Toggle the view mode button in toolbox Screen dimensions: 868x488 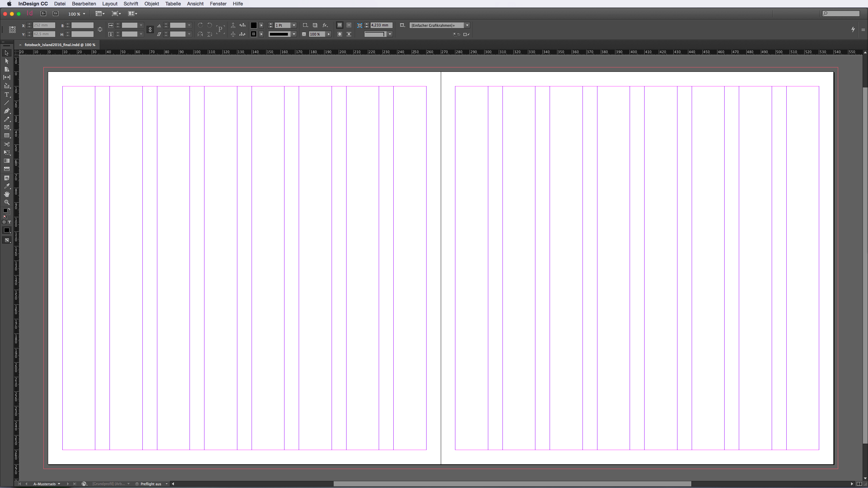click(6, 240)
